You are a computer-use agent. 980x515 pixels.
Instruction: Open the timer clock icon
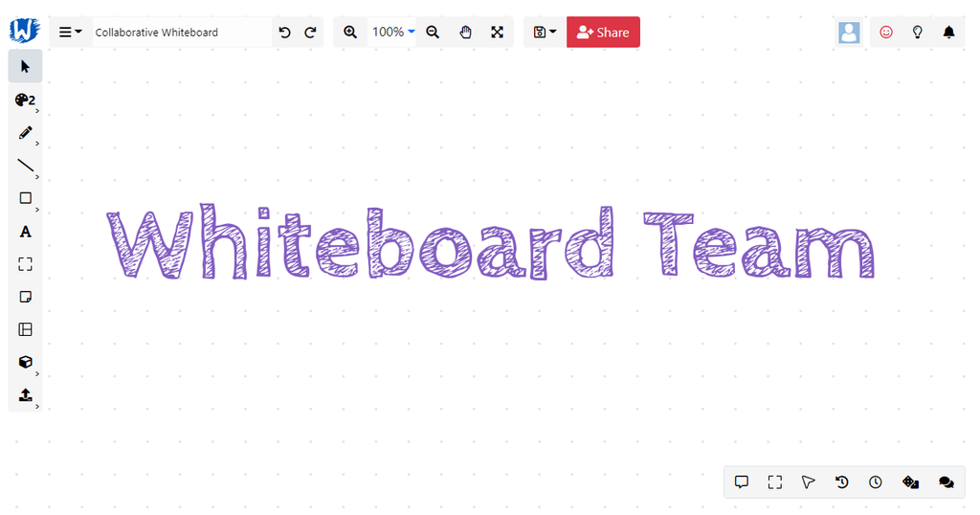point(875,481)
